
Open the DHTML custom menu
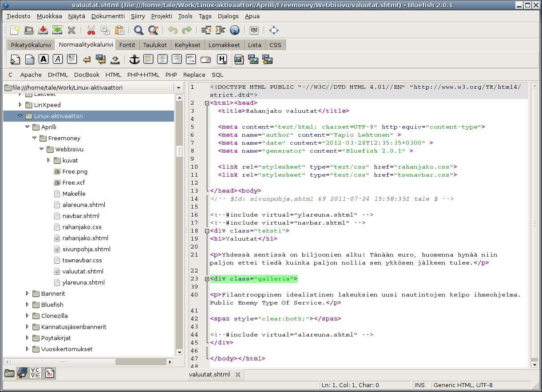(x=58, y=75)
